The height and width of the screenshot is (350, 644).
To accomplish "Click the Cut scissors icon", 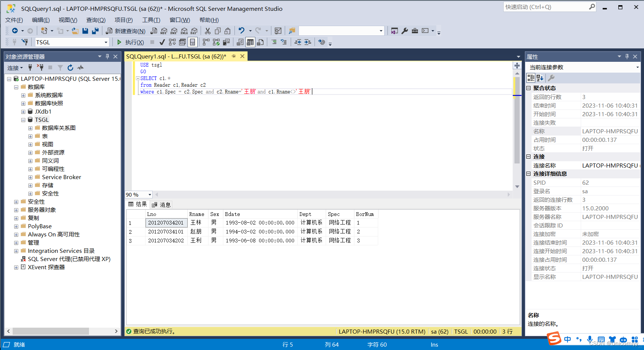I will [x=208, y=31].
